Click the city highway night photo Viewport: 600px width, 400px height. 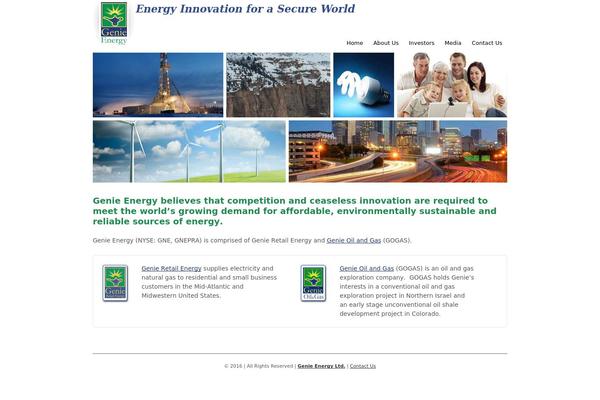(x=398, y=151)
